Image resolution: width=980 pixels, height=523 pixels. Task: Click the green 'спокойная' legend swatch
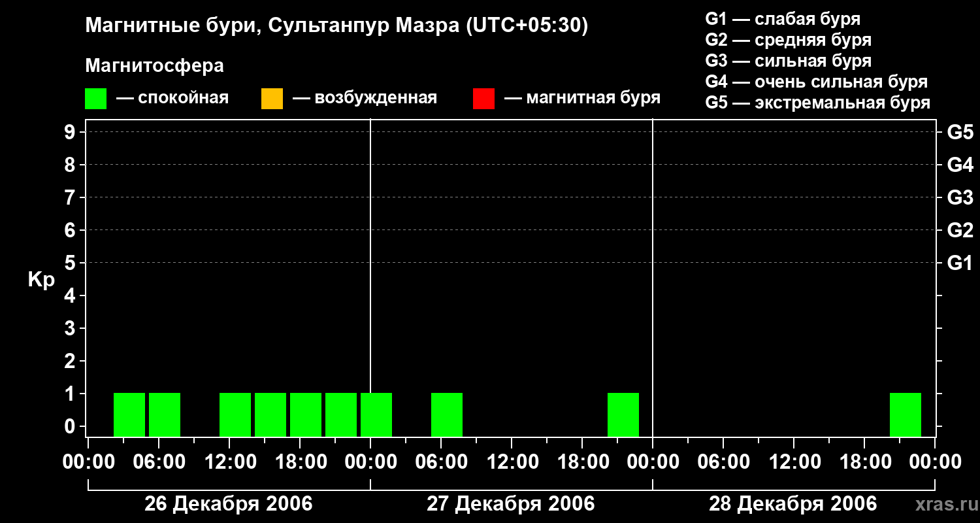[x=95, y=99]
